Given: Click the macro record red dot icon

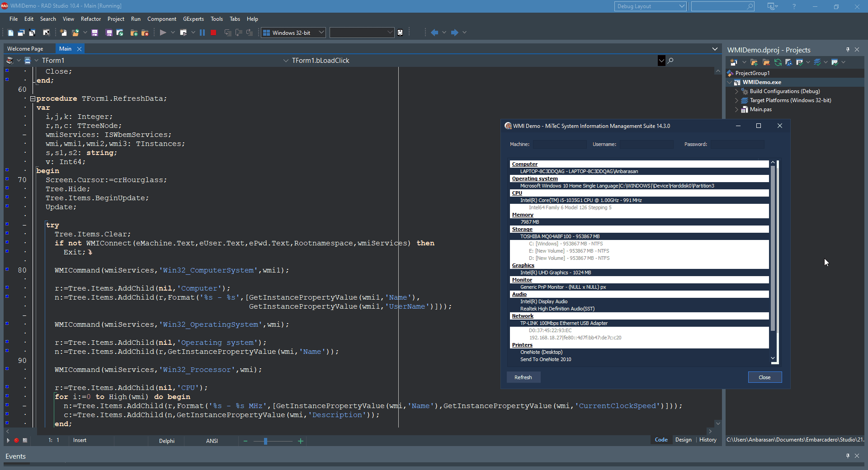Looking at the screenshot, I should tap(16, 440).
